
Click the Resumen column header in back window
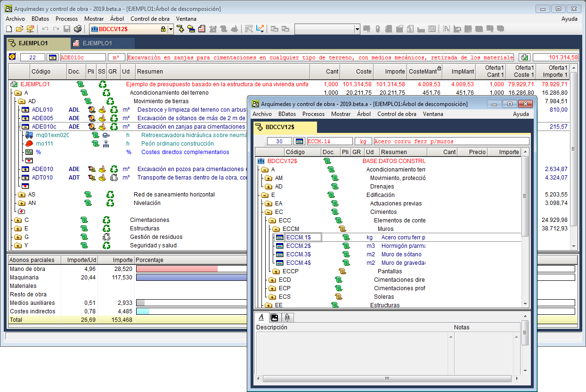click(x=222, y=72)
